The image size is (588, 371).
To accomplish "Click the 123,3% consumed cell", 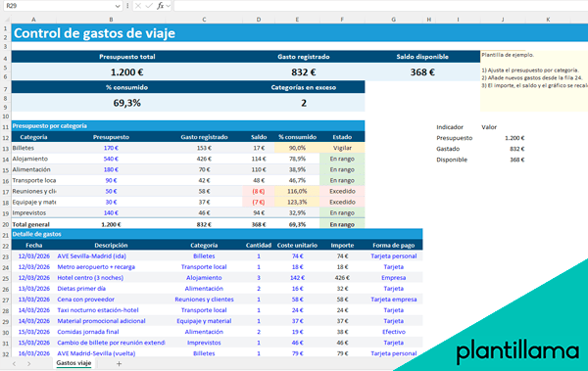I will tap(297, 202).
